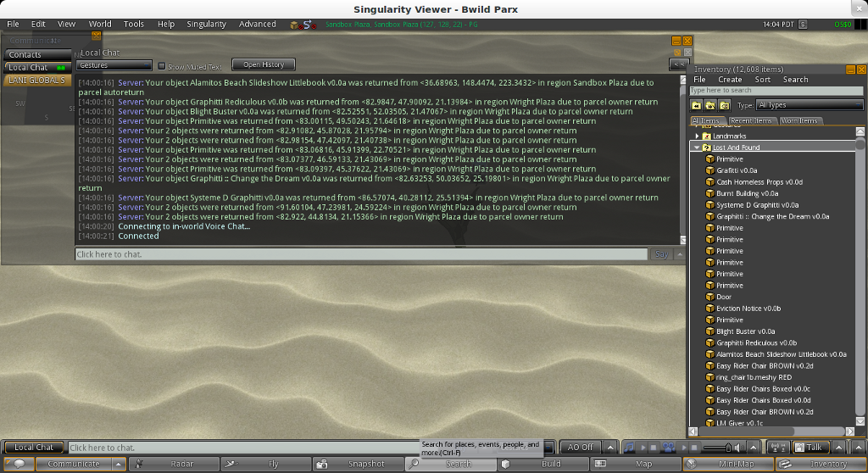Click the Eviction Notice v0.0b object icon

coord(709,309)
